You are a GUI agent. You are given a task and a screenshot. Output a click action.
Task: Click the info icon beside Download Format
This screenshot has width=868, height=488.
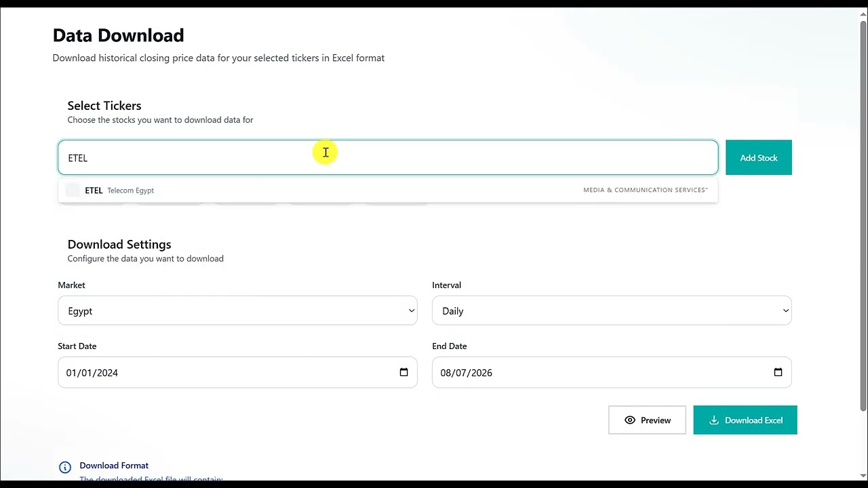click(65, 467)
